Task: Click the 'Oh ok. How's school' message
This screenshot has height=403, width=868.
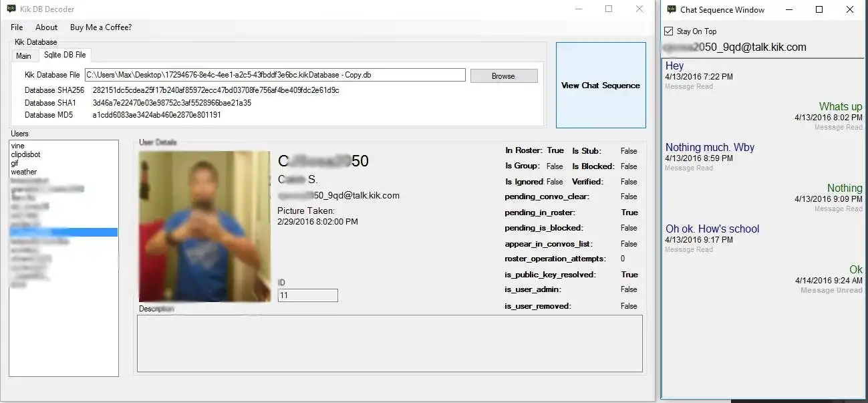Action: click(x=712, y=229)
